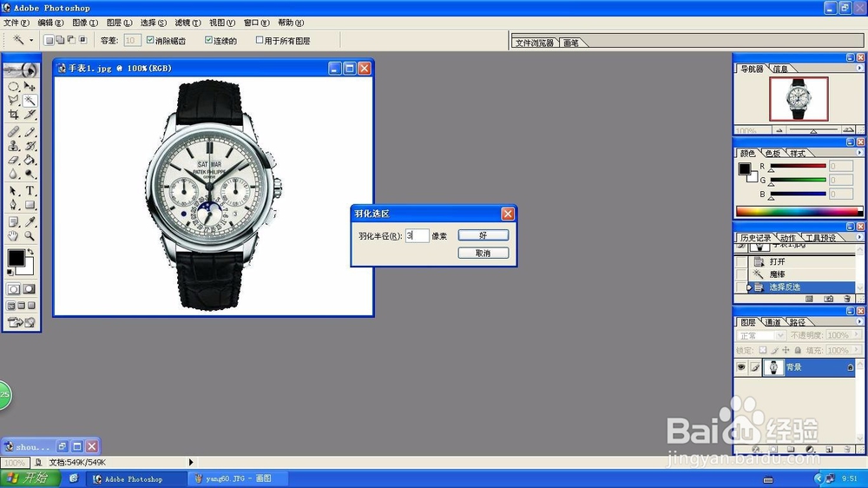Select the Polygonal Lasso tool
The image size is (868, 488).
click(x=13, y=100)
